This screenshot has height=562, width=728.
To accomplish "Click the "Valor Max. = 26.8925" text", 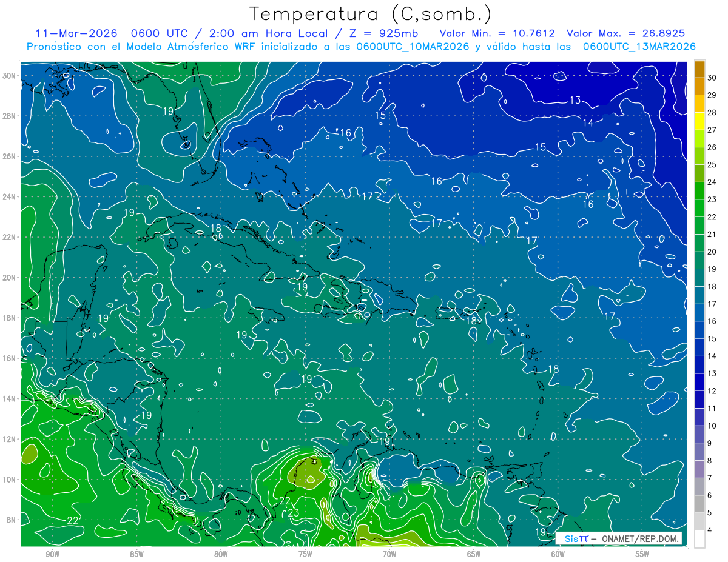I will tap(625, 33).
